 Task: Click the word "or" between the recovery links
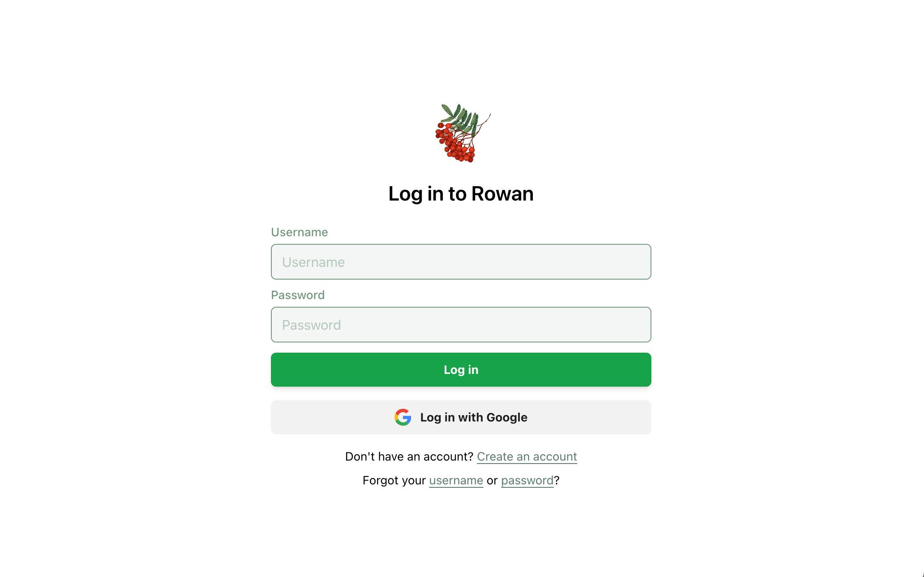492,481
